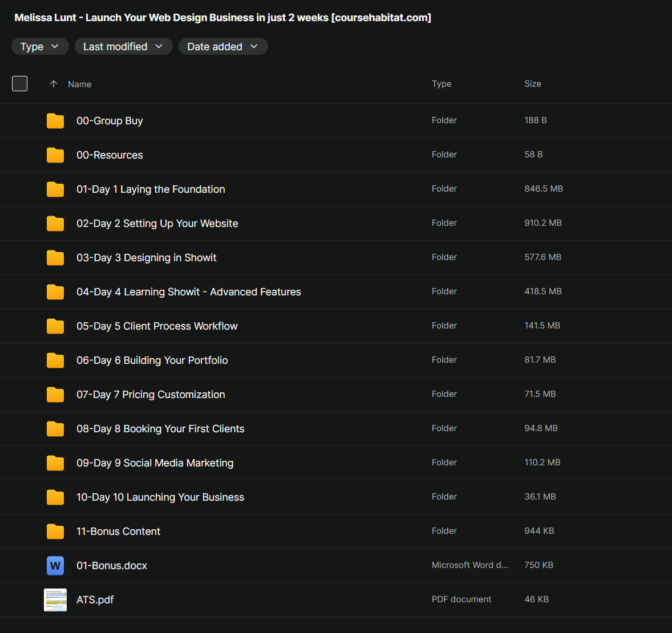
Task: Select 03-Day 3 Designing in Showit
Action: (x=147, y=258)
